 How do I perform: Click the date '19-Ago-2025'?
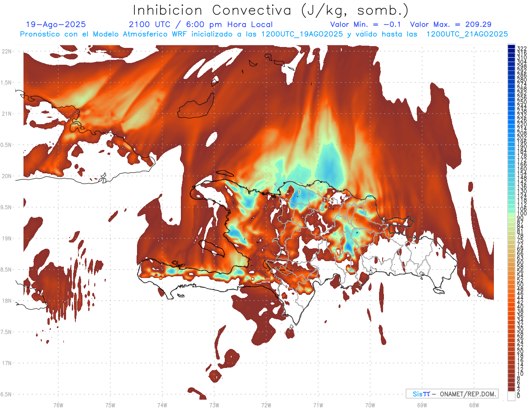pos(56,25)
